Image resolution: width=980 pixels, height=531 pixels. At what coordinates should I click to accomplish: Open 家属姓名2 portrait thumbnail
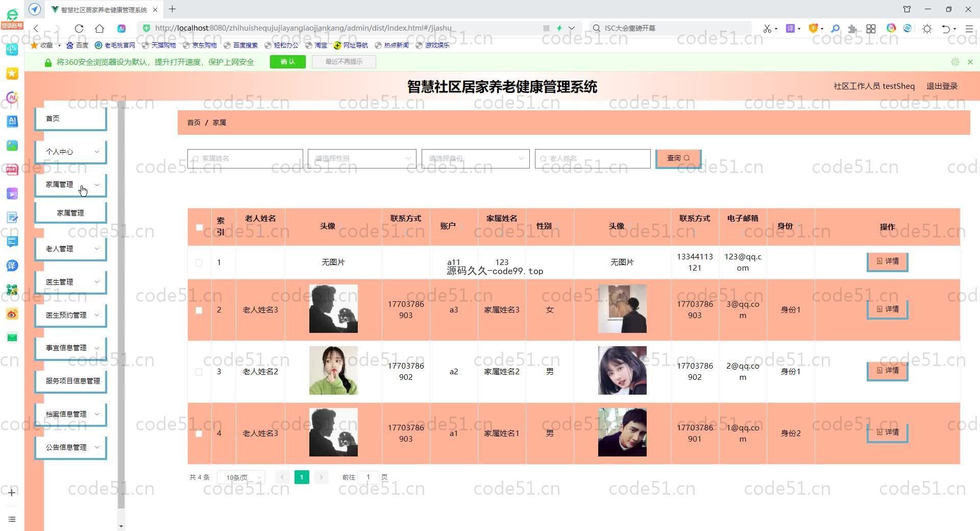pyautogui.click(x=622, y=371)
